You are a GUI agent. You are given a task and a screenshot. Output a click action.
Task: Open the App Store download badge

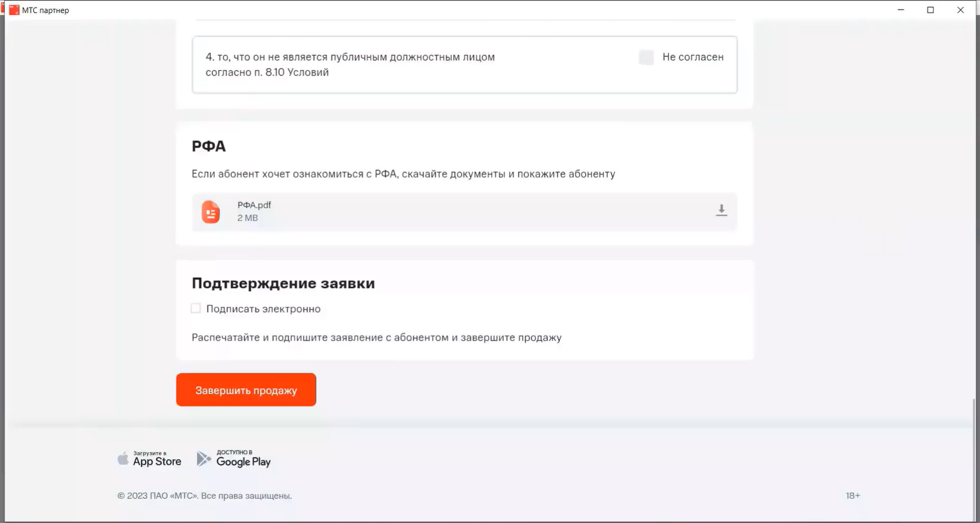pyautogui.click(x=149, y=459)
